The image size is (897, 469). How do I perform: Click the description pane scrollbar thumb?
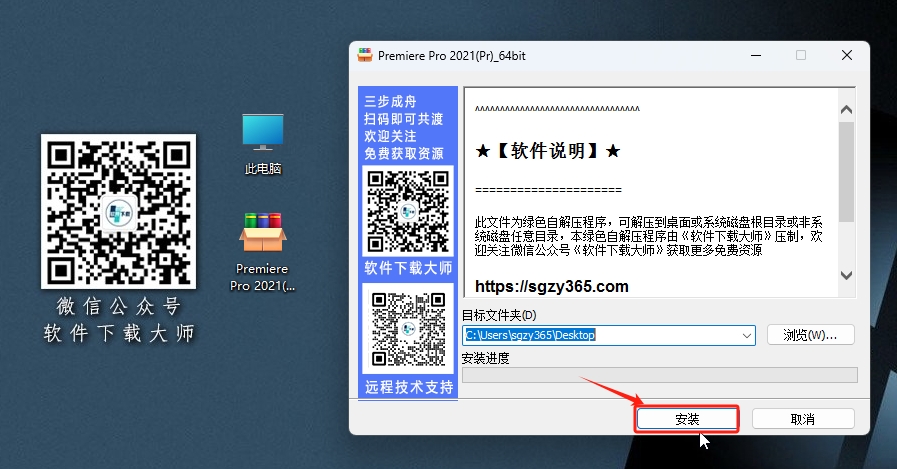coord(847,172)
